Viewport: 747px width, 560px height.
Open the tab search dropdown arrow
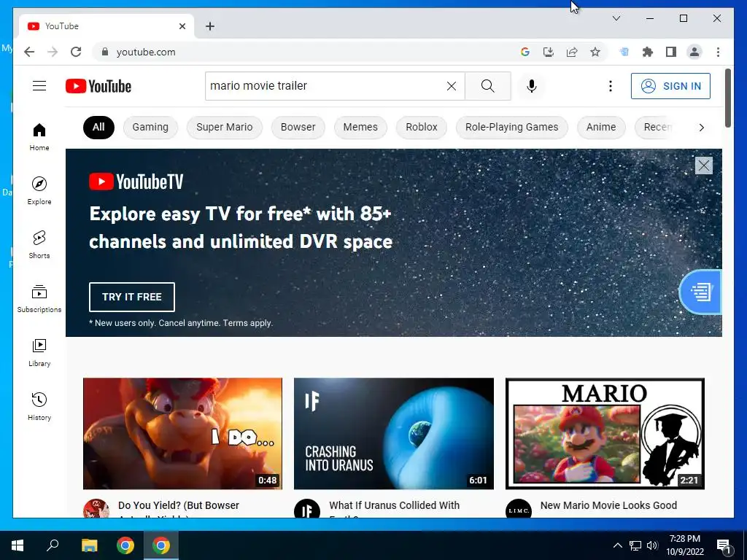(616, 18)
